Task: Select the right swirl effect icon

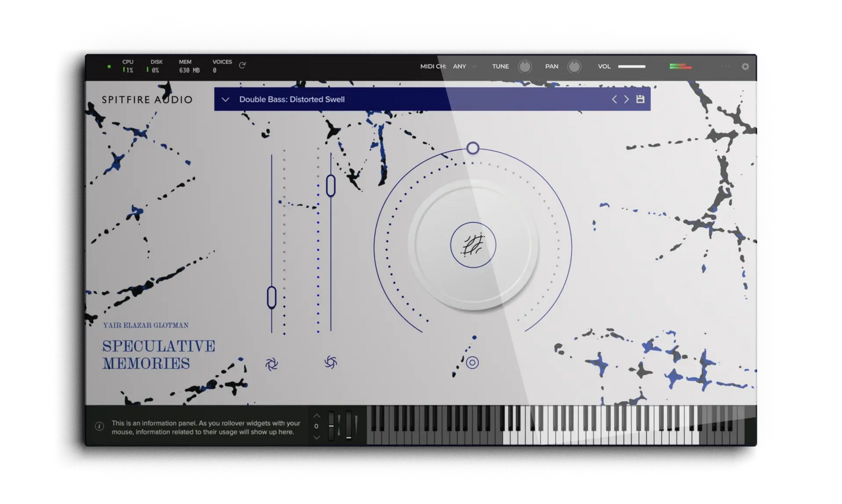Action: click(x=331, y=363)
